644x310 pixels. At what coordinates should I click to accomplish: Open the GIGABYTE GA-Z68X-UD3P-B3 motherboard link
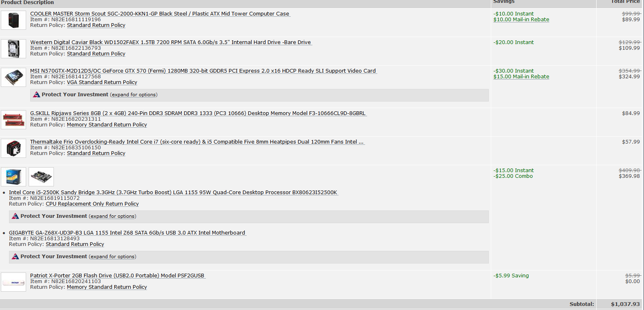click(127, 233)
